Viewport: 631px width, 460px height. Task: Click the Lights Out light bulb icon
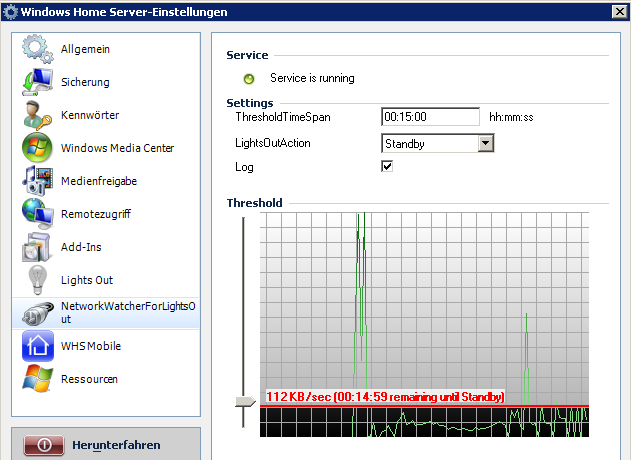click(37, 280)
